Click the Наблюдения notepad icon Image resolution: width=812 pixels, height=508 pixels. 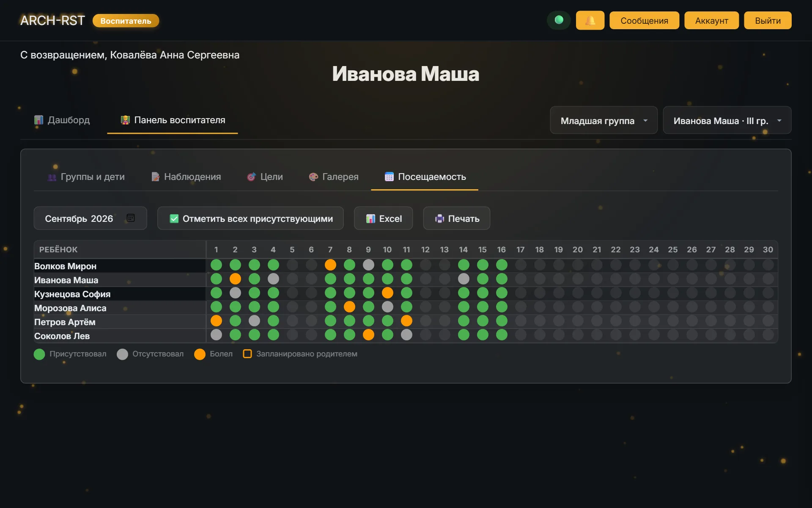click(156, 177)
